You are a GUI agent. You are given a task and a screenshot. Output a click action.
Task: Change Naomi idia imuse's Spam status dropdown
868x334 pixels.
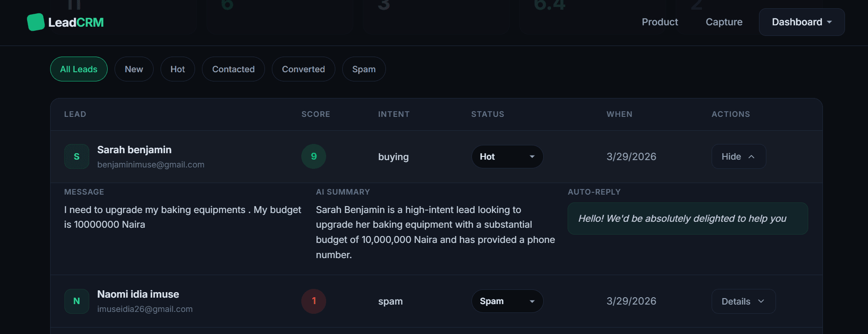(507, 301)
